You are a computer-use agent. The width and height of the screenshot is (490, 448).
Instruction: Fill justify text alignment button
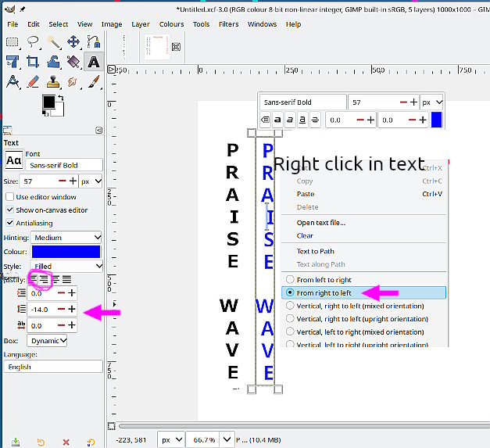coord(66,279)
